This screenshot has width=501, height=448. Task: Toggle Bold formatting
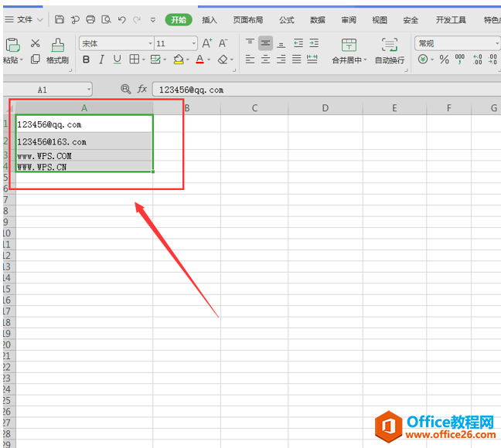86,59
